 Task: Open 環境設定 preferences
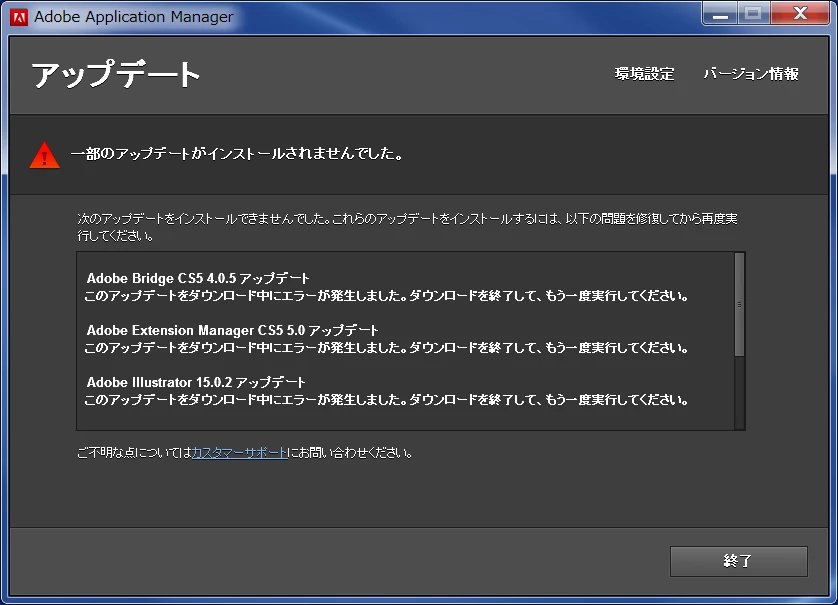(645, 74)
